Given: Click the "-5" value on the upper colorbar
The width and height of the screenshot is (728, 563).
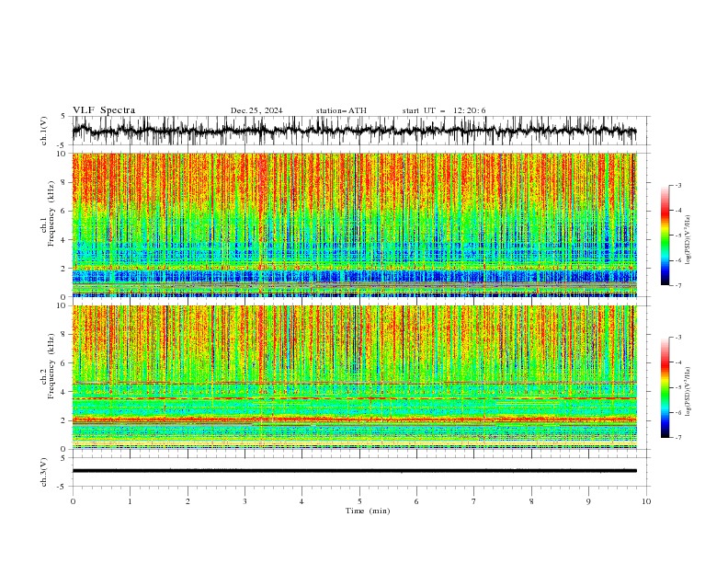Looking at the screenshot, I should pos(678,236).
